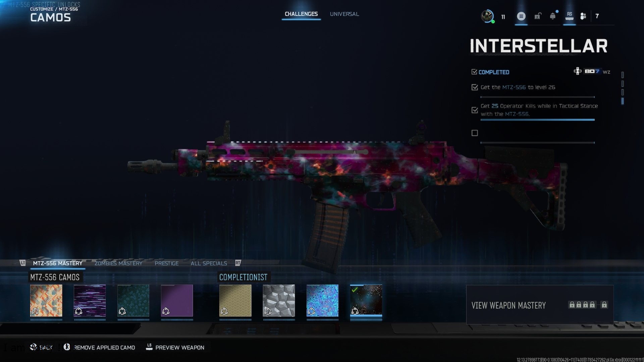
Task: Select the Interstellar starfield camo swatch
Action: (x=366, y=301)
